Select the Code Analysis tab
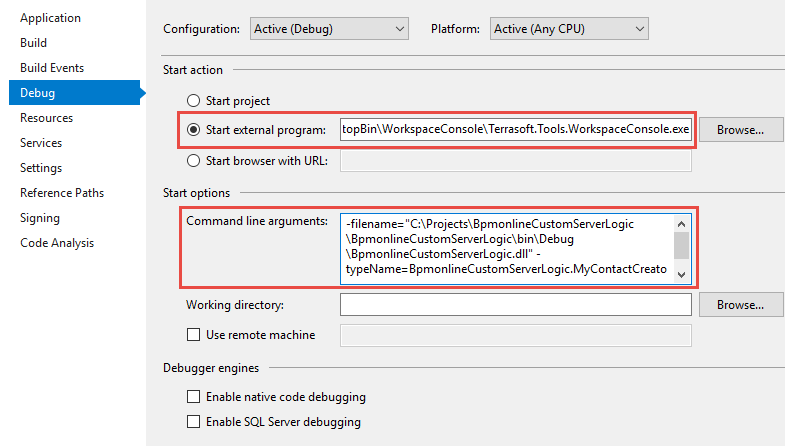 click(x=57, y=243)
